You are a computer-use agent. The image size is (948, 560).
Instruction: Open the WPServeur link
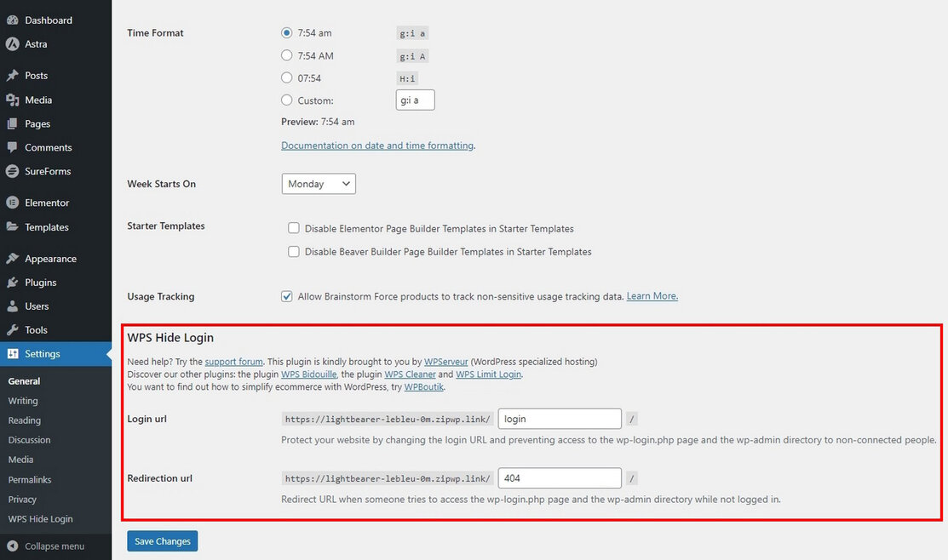point(446,362)
